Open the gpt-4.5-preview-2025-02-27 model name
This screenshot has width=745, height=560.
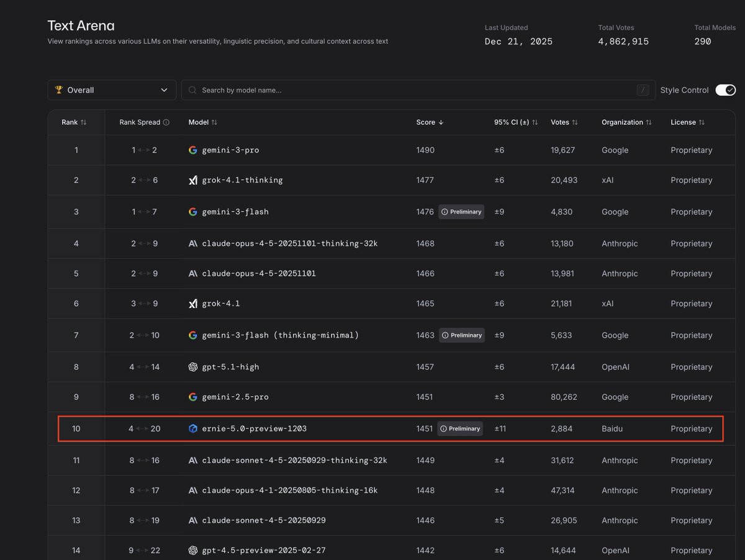coord(264,550)
